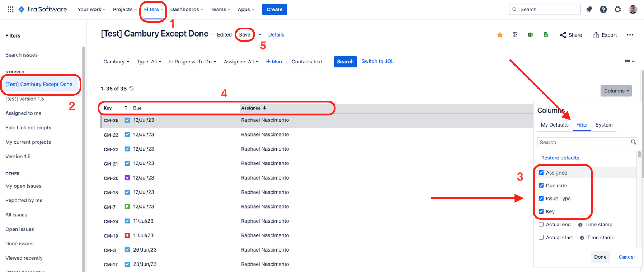
Task: Click the Contains text search field
Action: pyautogui.click(x=310, y=62)
